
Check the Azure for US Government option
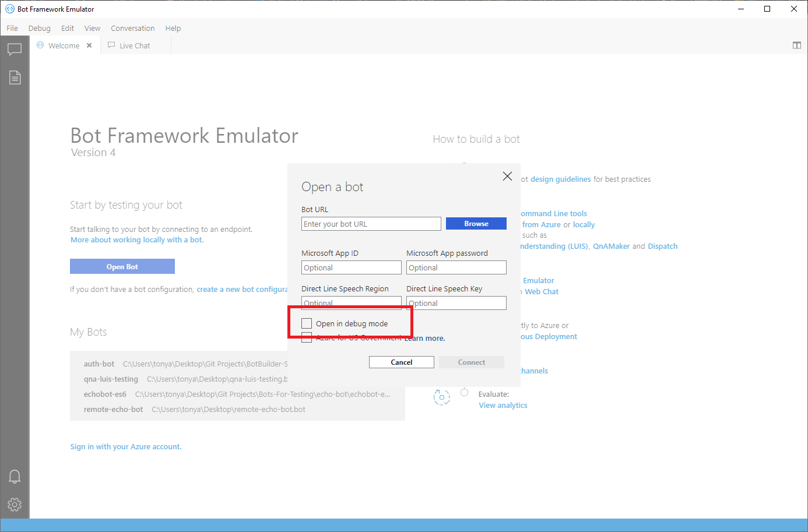(307, 337)
